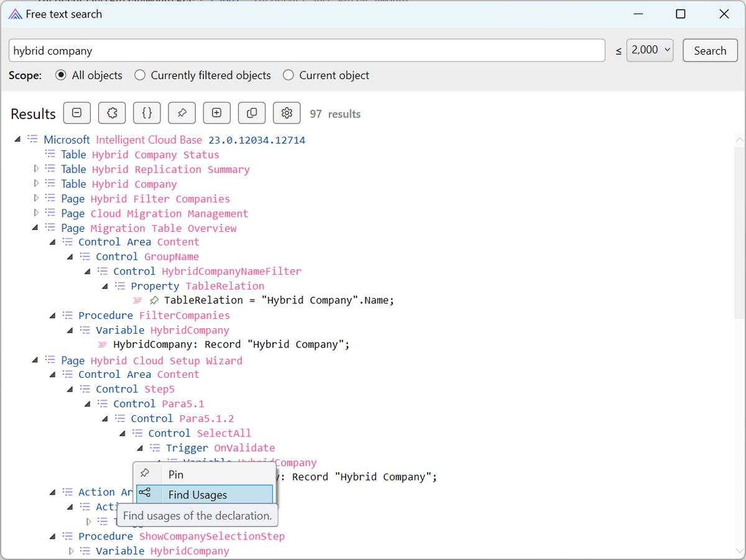Click the Find Usages share icon
This screenshot has height=560, width=746.
pyautogui.click(x=145, y=494)
